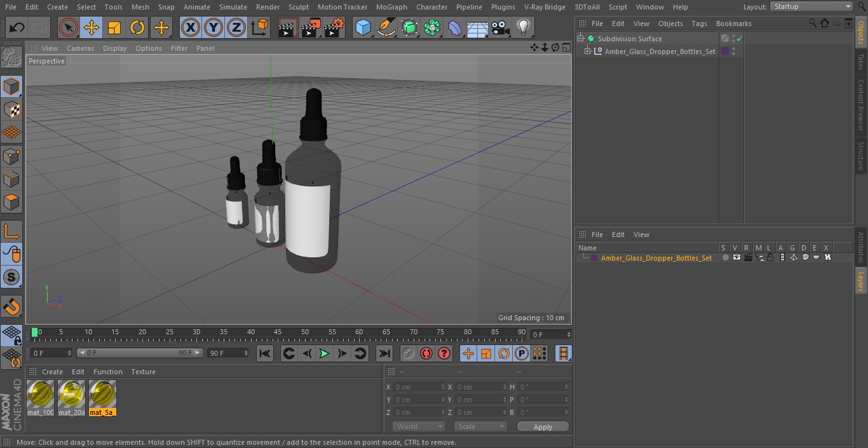Toggle layer render clapper icon in R column
Viewport: 868px width, 448px height.
coord(748,257)
